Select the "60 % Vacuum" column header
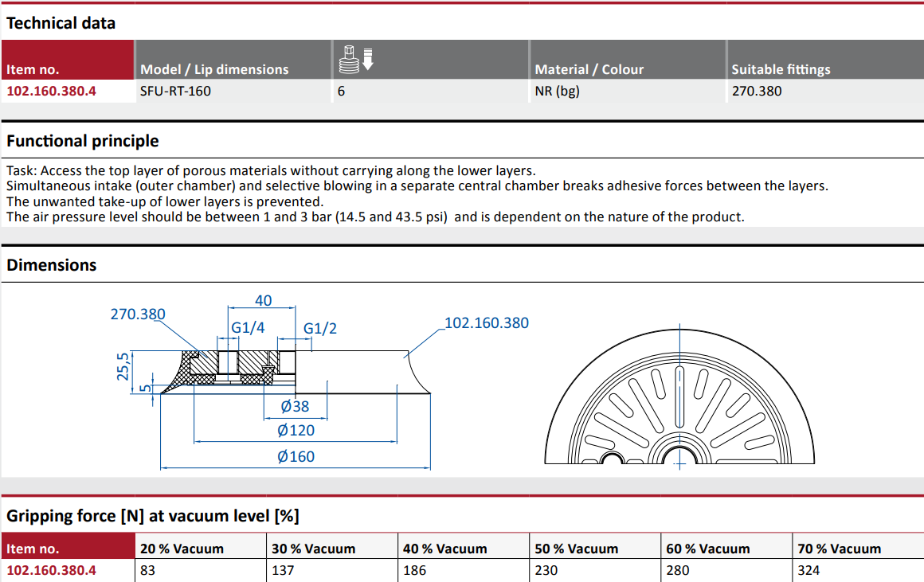 pyautogui.click(x=707, y=549)
